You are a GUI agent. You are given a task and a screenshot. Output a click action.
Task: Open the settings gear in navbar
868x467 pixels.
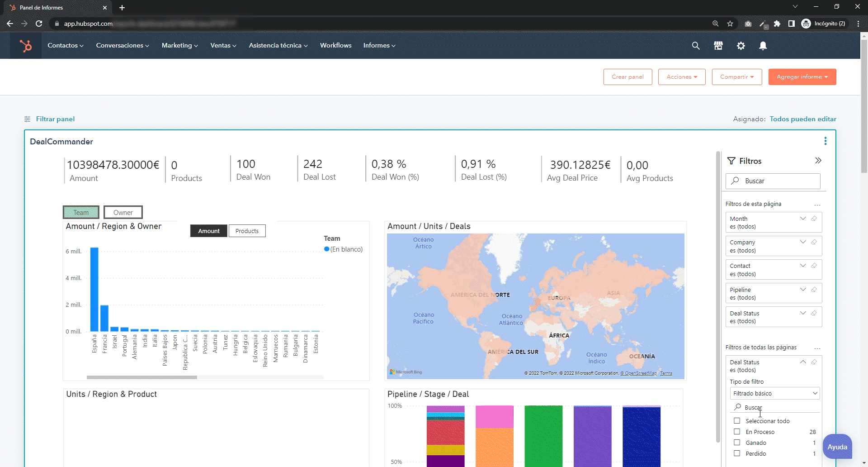(741, 46)
